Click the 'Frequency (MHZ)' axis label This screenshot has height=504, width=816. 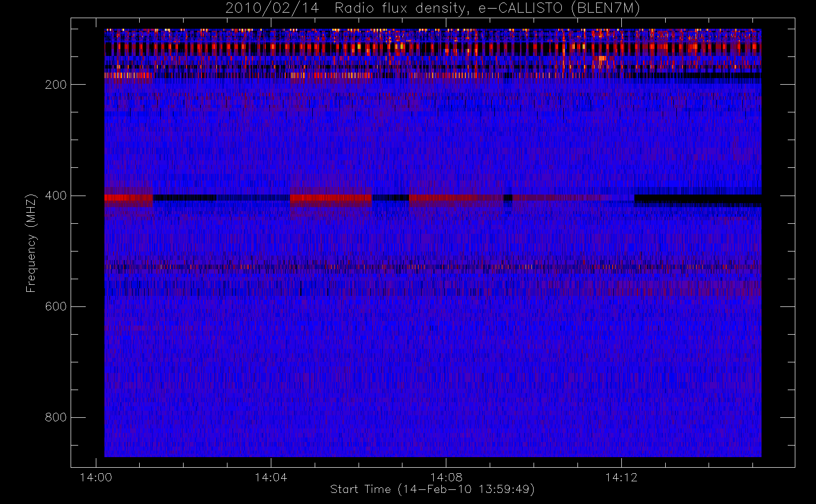(31, 243)
